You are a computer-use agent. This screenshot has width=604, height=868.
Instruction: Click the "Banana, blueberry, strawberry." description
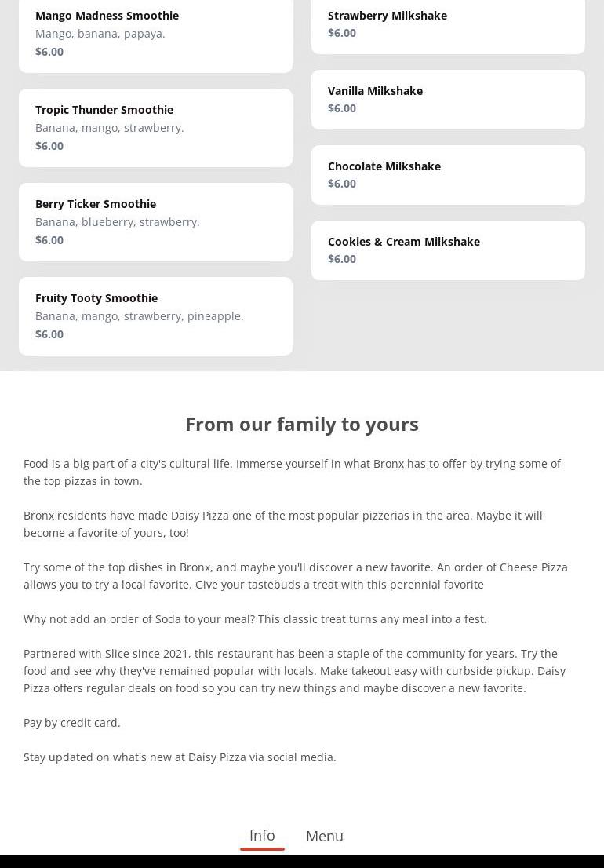tap(118, 222)
